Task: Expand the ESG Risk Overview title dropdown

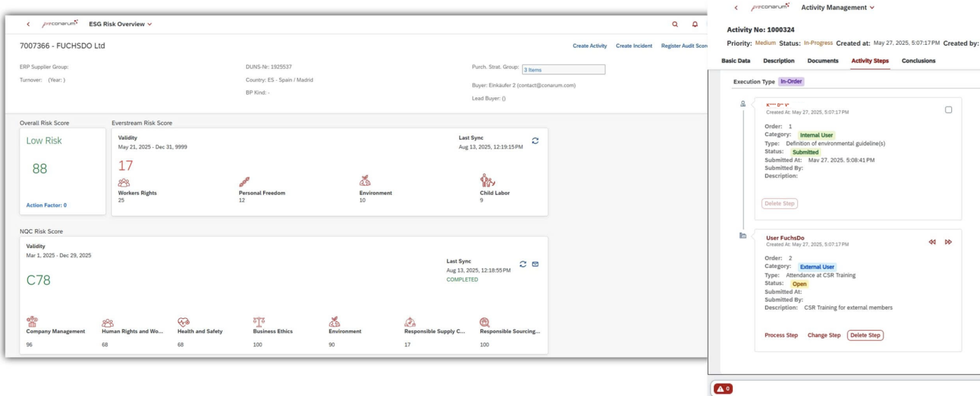Action: coord(150,25)
